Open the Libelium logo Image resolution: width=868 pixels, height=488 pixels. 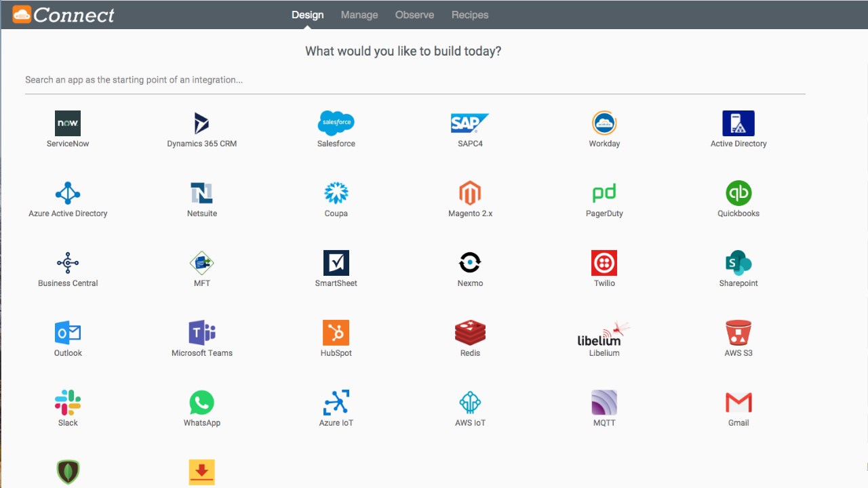603,333
